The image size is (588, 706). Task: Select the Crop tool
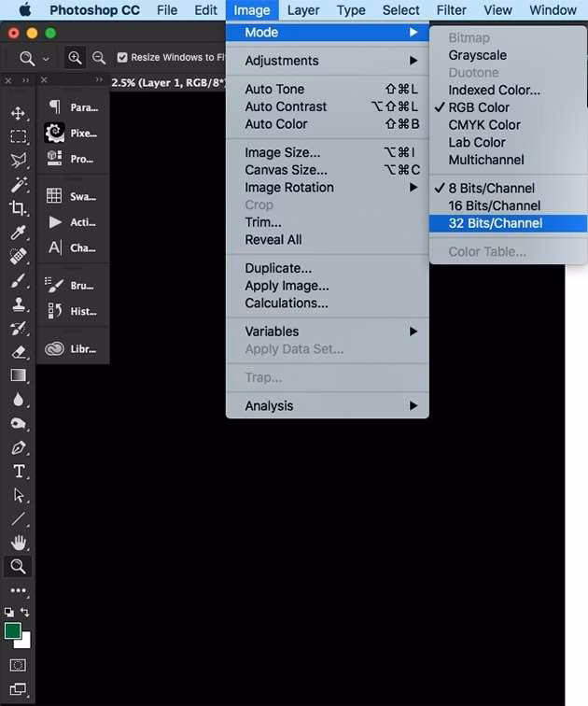18,207
